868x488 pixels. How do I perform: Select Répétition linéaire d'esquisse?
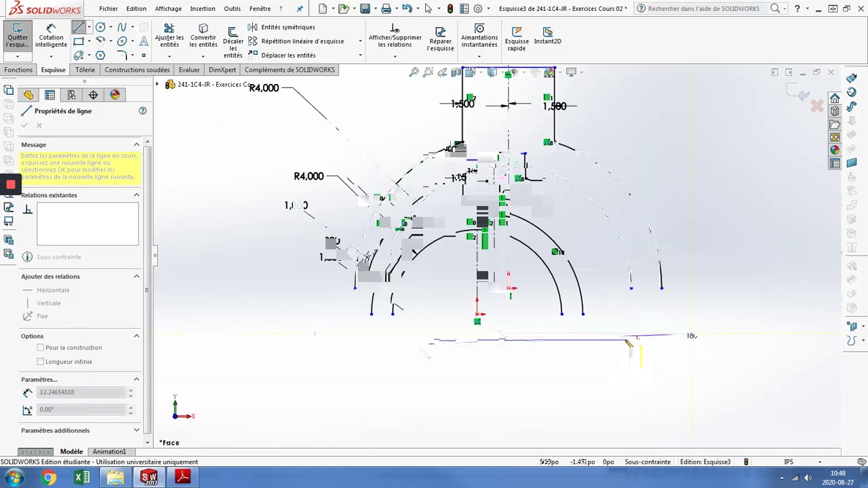(296, 41)
